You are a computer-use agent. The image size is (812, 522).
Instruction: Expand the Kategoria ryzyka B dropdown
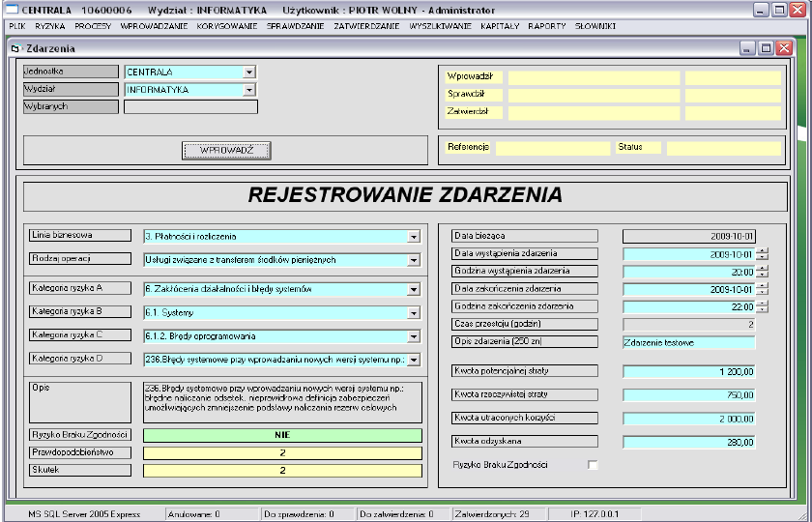click(414, 313)
